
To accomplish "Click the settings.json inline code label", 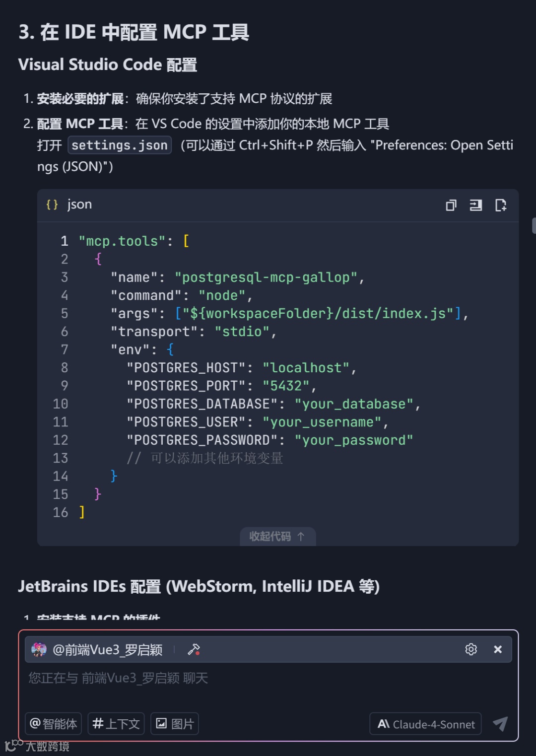I will pyautogui.click(x=120, y=145).
